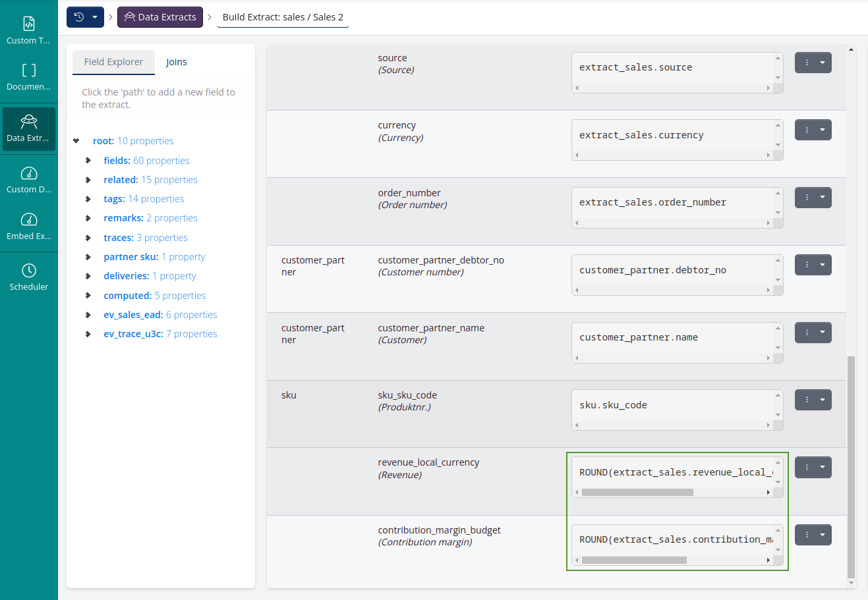This screenshot has height=600, width=868.
Task: Select the Custom Tables sidebar icon
Action: [28, 30]
